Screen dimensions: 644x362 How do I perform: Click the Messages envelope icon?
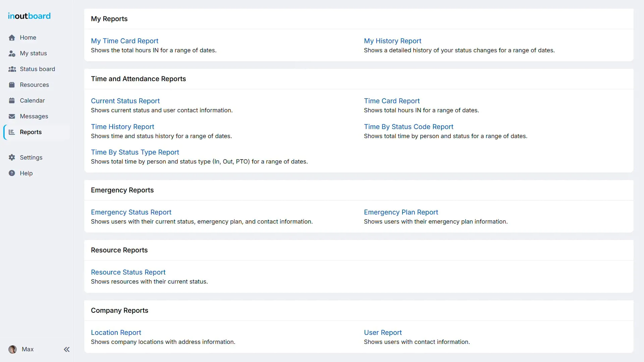[12, 116]
